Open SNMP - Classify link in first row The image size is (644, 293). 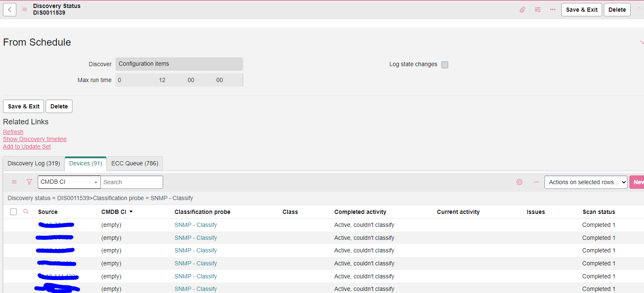coord(195,225)
